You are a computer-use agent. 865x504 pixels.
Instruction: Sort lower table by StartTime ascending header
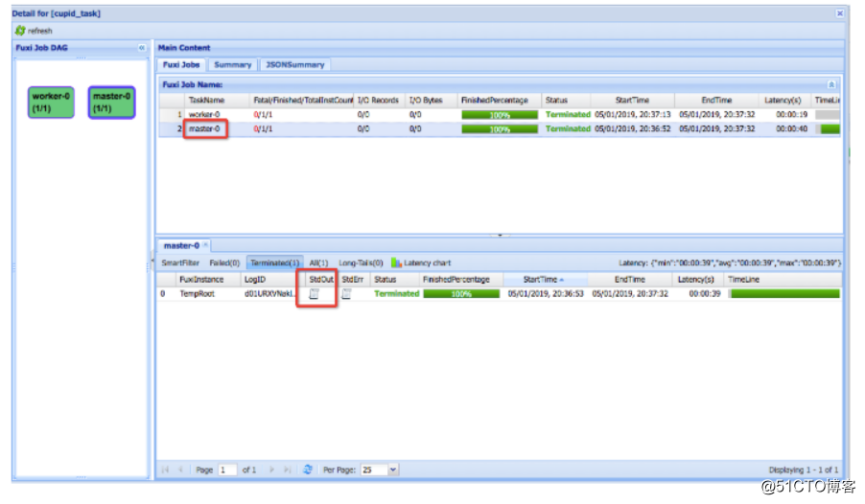[x=544, y=280]
